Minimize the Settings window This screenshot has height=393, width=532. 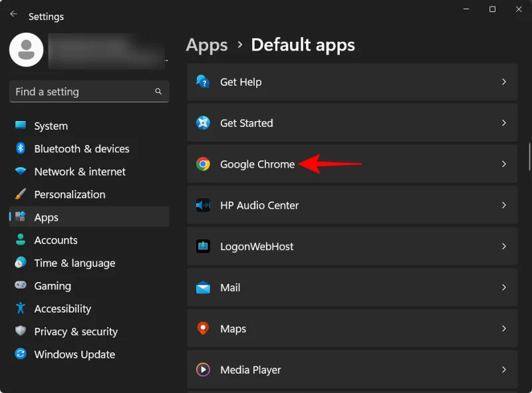click(x=466, y=9)
